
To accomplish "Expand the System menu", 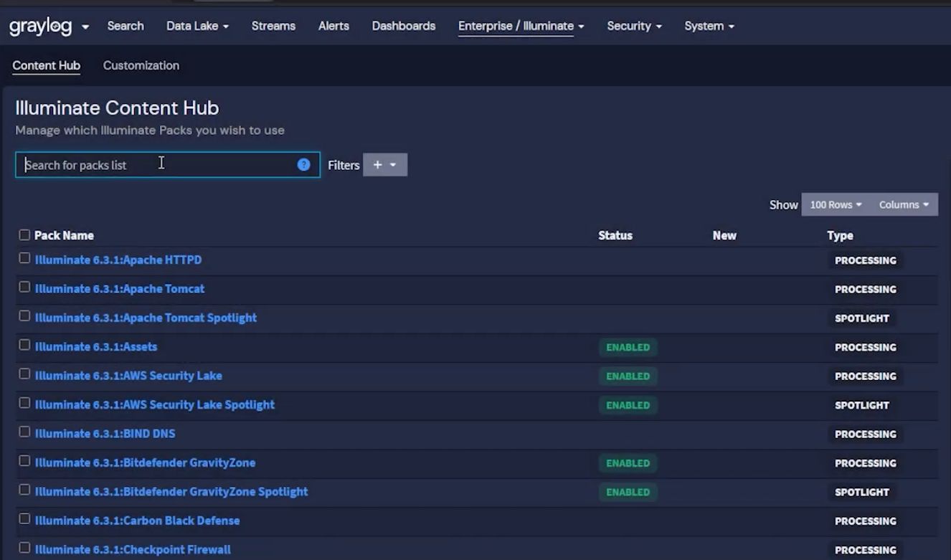I will (x=709, y=26).
